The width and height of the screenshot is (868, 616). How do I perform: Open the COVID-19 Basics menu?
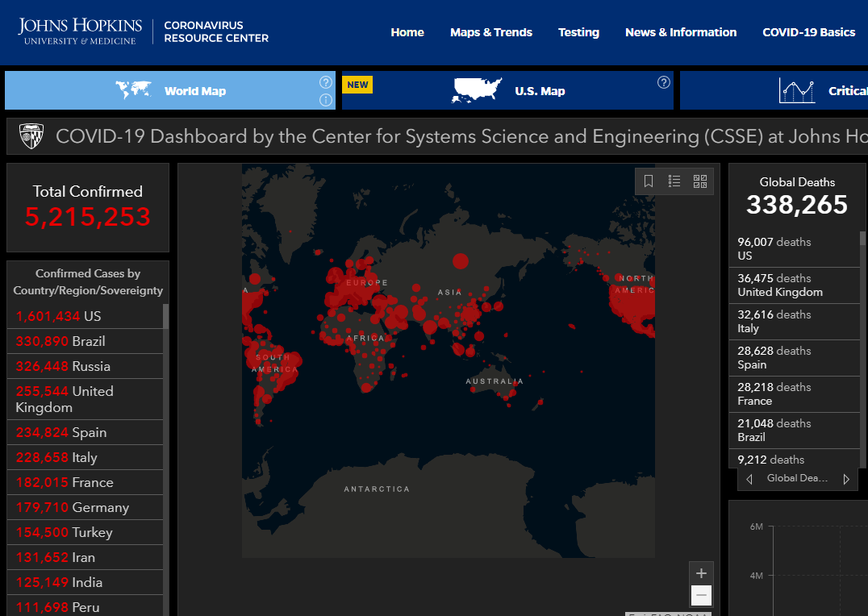[x=809, y=32]
